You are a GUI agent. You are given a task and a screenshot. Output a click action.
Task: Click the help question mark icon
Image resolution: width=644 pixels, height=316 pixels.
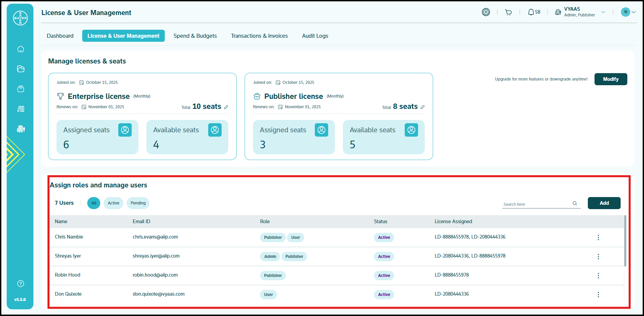coord(21,284)
